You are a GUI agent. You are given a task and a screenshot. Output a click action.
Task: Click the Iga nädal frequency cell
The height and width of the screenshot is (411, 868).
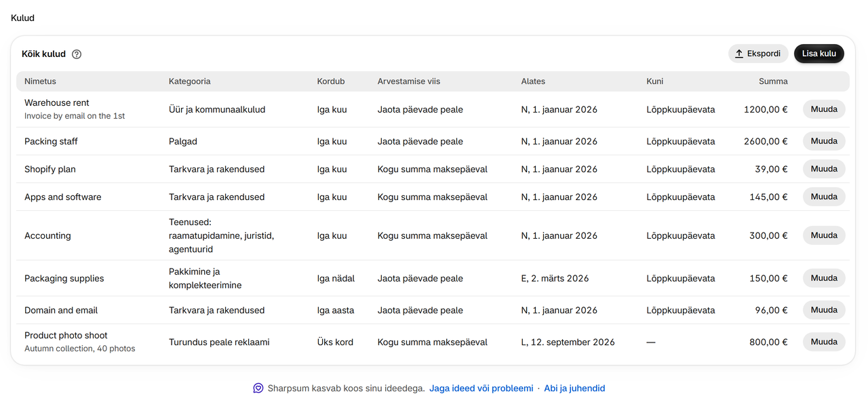[x=336, y=278]
